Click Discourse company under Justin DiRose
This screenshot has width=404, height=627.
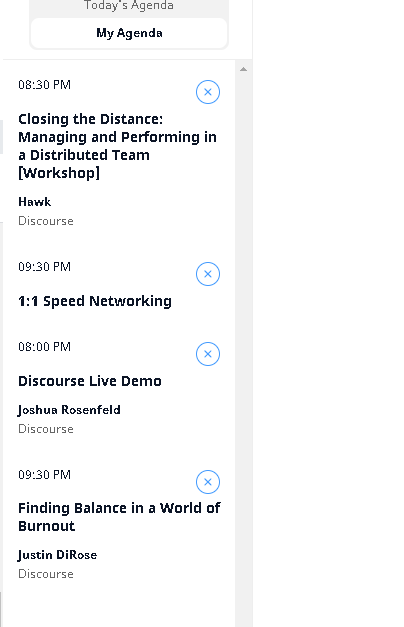(x=46, y=574)
